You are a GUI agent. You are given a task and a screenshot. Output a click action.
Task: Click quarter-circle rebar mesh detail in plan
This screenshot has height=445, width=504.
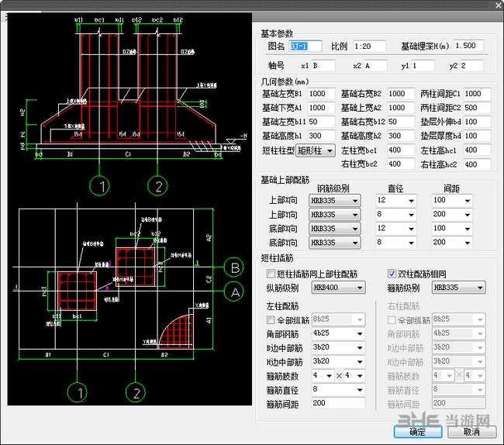(x=176, y=331)
